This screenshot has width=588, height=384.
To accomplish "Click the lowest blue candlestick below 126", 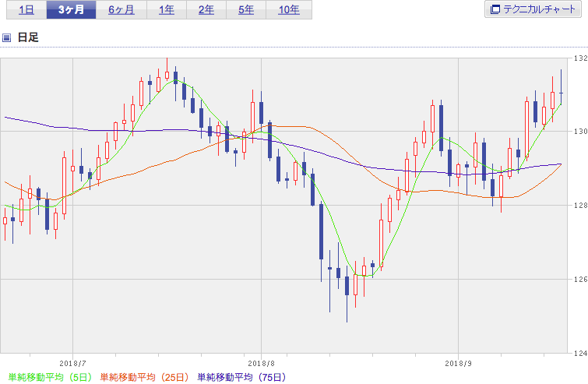I will [347, 286].
